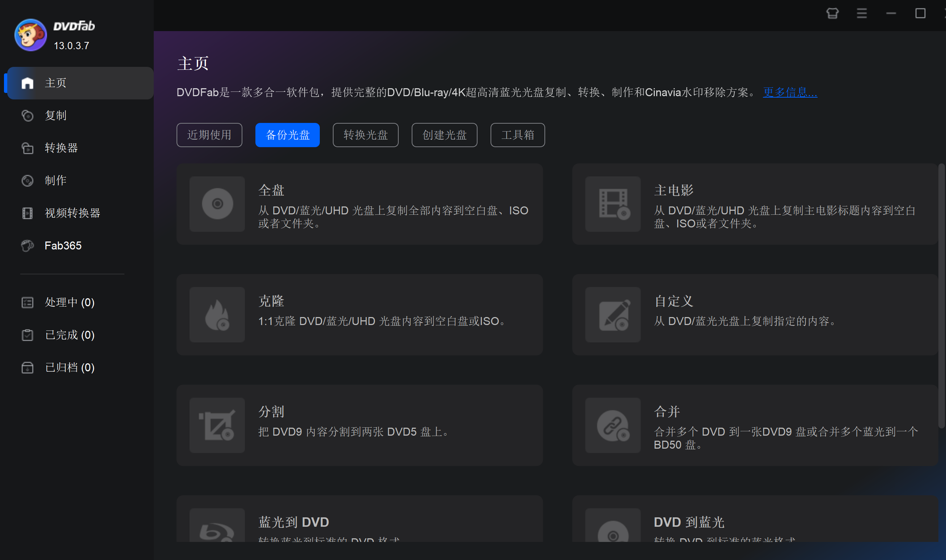Switch to 备份光盘 tab
The height and width of the screenshot is (560, 946).
coord(287,135)
